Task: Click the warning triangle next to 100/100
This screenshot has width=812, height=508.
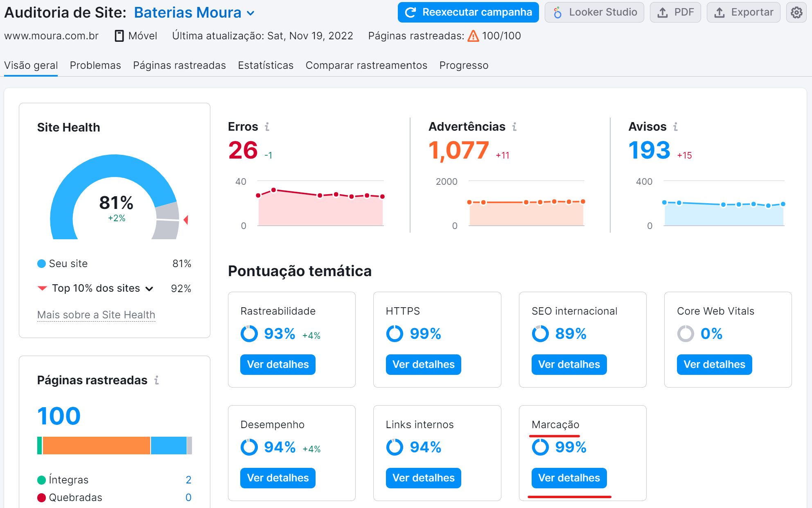Action: 473,36
